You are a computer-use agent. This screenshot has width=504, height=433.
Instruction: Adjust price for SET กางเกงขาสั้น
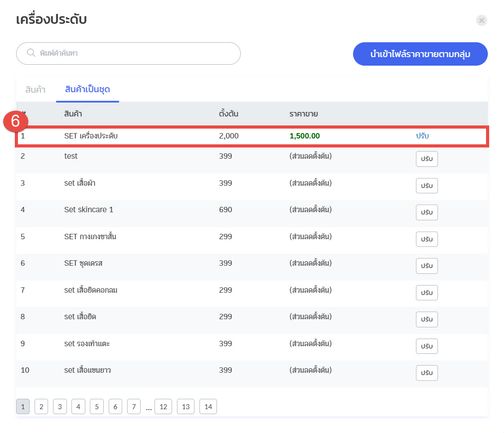pyautogui.click(x=426, y=239)
